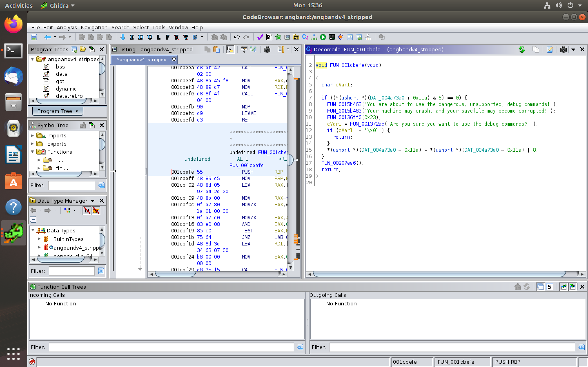This screenshot has height=367, width=588.
Task: Open the Data Type Manager dropdown menu arrow
Action: pyautogui.click(x=92, y=201)
